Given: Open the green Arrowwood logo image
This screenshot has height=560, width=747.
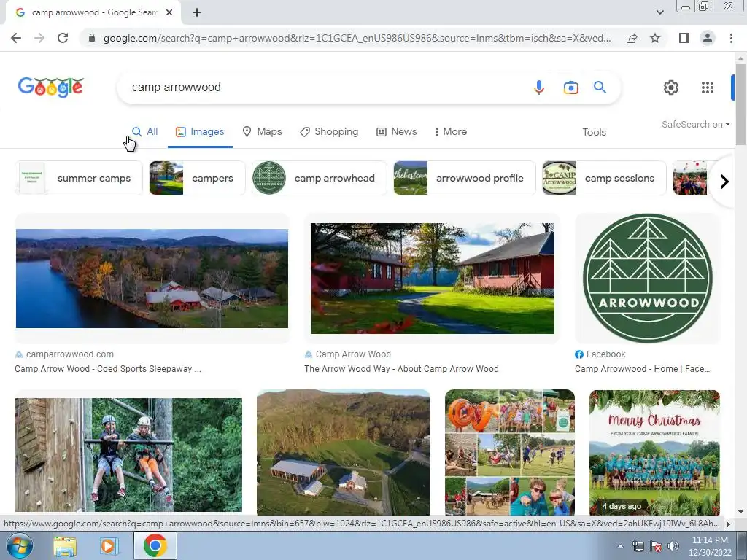Looking at the screenshot, I should click(x=648, y=278).
